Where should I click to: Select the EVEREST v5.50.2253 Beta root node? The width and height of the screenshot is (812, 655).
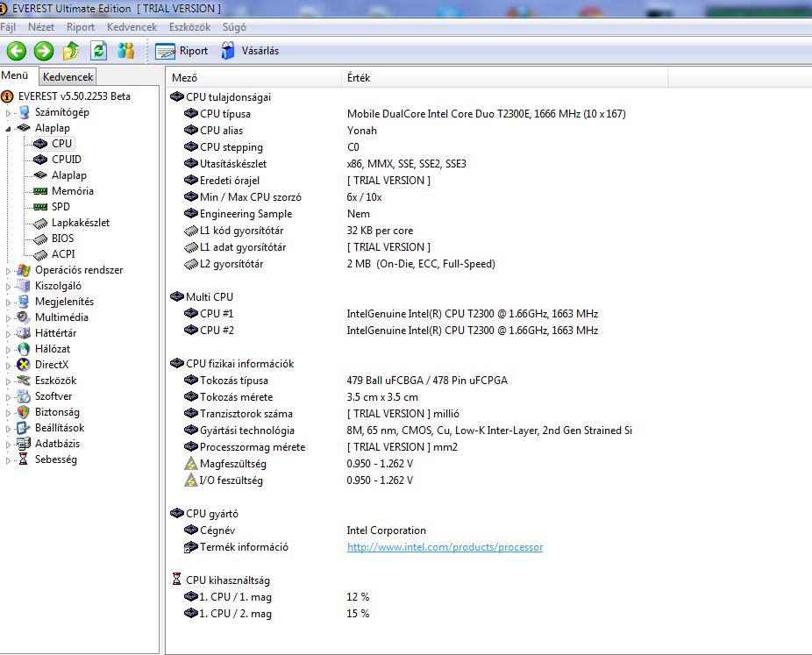(x=74, y=96)
